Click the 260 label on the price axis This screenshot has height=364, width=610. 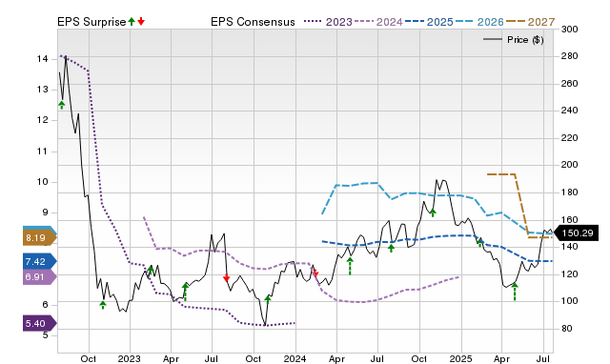(570, 84)
